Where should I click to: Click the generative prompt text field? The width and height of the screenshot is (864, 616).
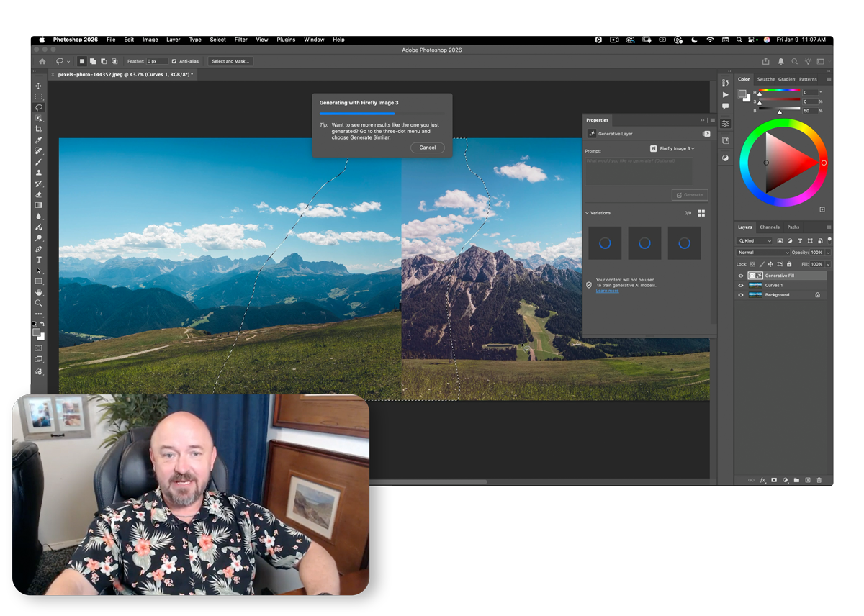[639, 171]
